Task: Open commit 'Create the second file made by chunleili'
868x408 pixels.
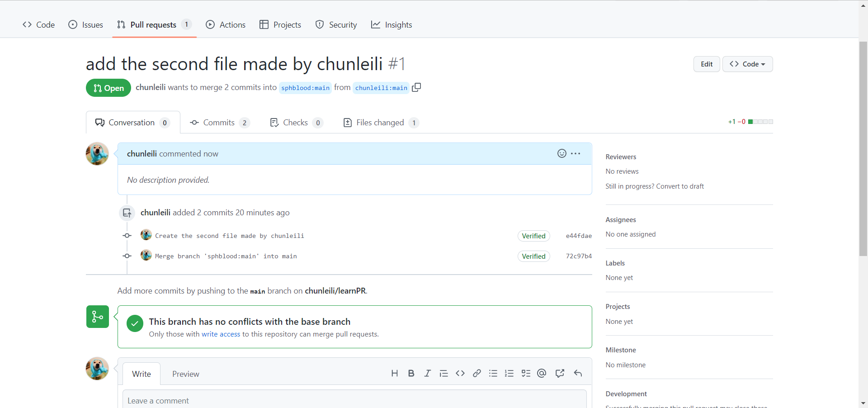Action: point(230,236)
